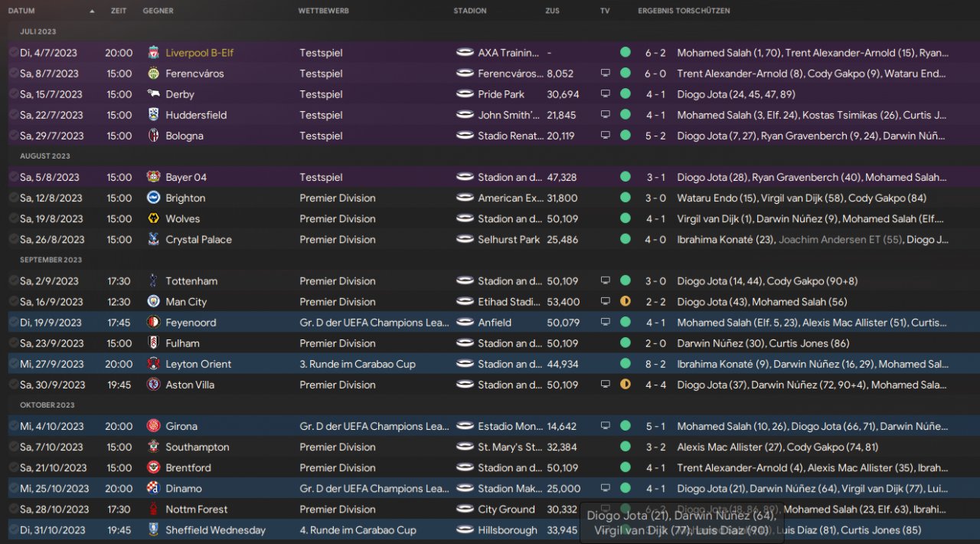
Task: Sort by the Gegner column header
Action: [158, 11]
